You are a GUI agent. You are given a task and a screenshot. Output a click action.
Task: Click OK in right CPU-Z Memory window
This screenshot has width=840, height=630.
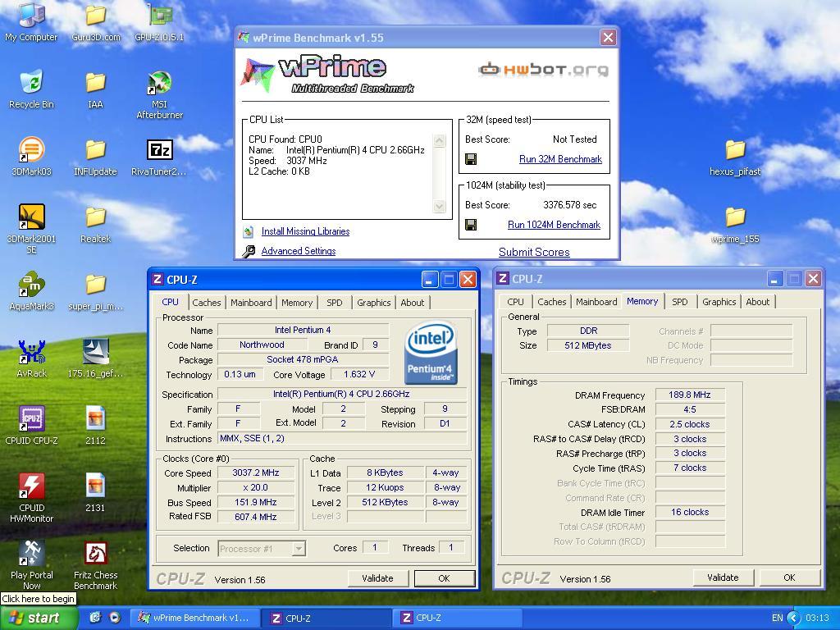pos(790,577)
